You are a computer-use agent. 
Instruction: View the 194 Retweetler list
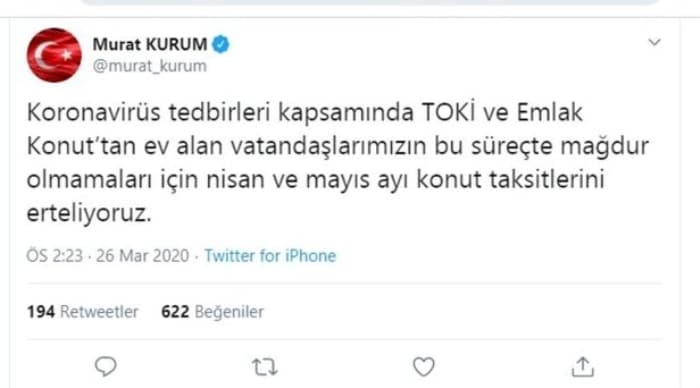pos(83,312)
